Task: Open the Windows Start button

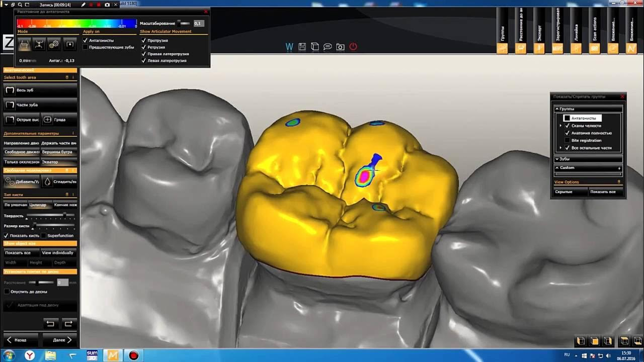Action: click(9, 355)
